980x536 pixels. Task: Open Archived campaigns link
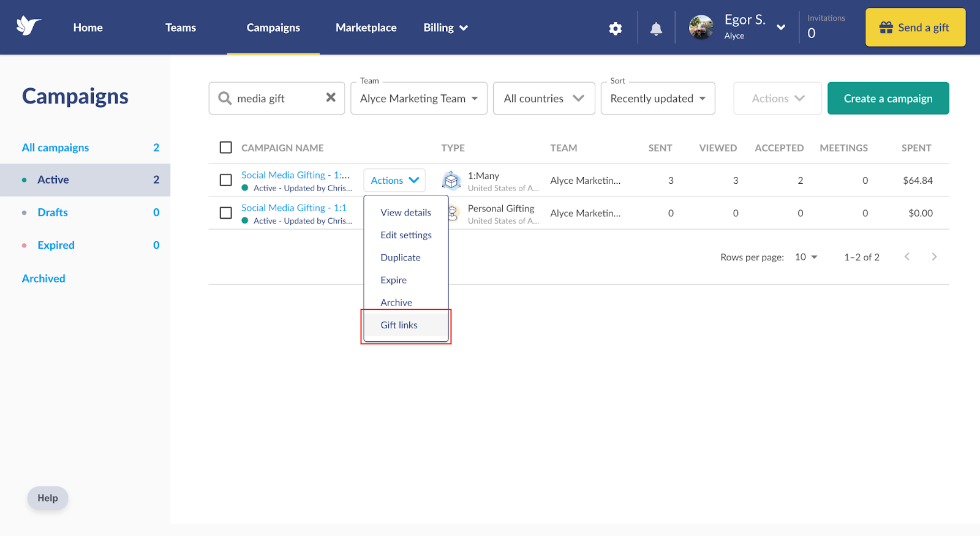coord(43,279)
